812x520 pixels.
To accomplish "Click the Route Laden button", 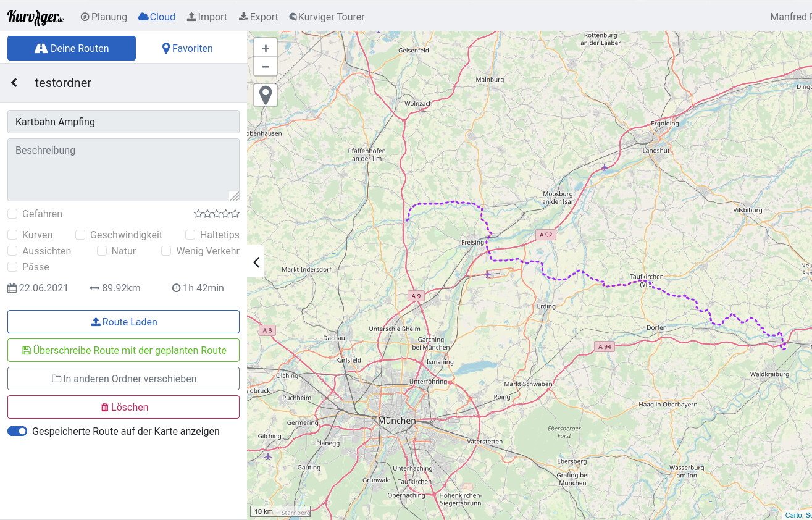I will (x=123, y=322).
